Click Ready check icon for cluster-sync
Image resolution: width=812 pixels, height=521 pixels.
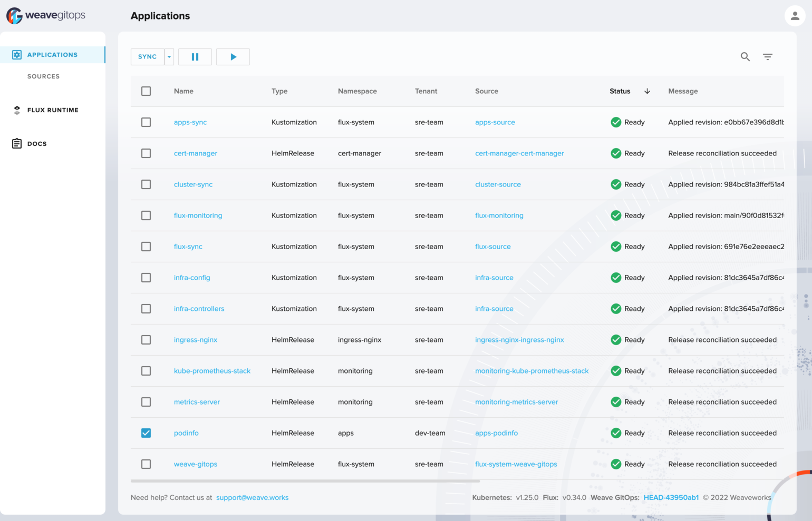pos(616,184)
